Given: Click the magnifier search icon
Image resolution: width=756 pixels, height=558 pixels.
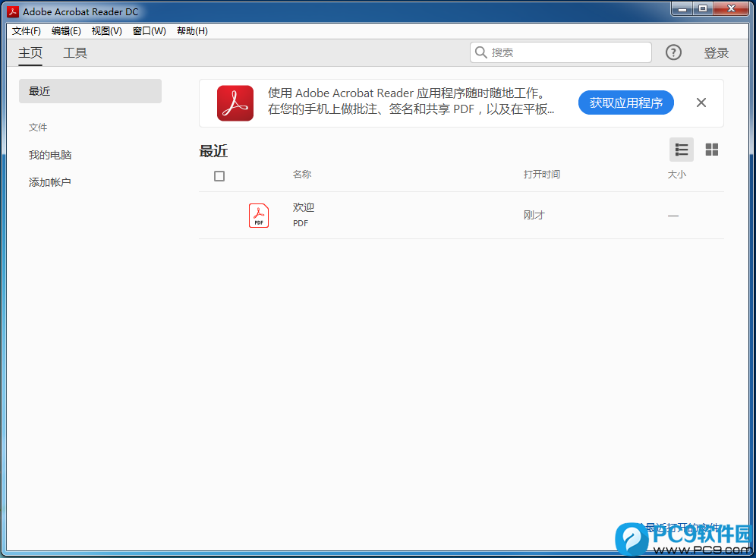Looking at the screenshot, I should pyautogui.click(x=480, y=52).
